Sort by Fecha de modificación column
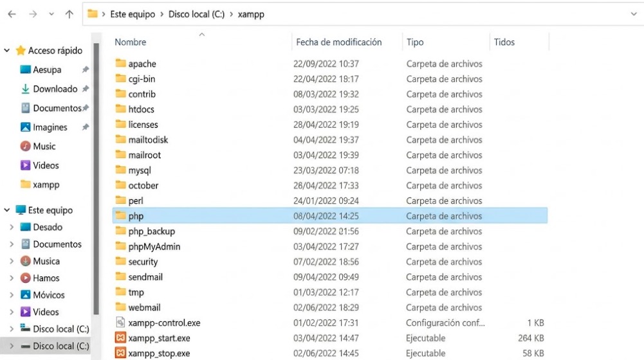644x360 pixels. pyautogui.click(x=339, y=42)
